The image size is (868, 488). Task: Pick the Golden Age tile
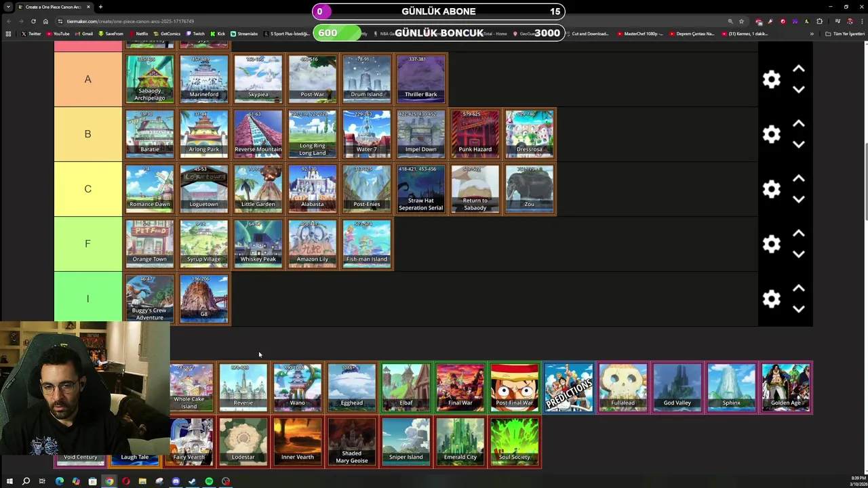point(785,388)
